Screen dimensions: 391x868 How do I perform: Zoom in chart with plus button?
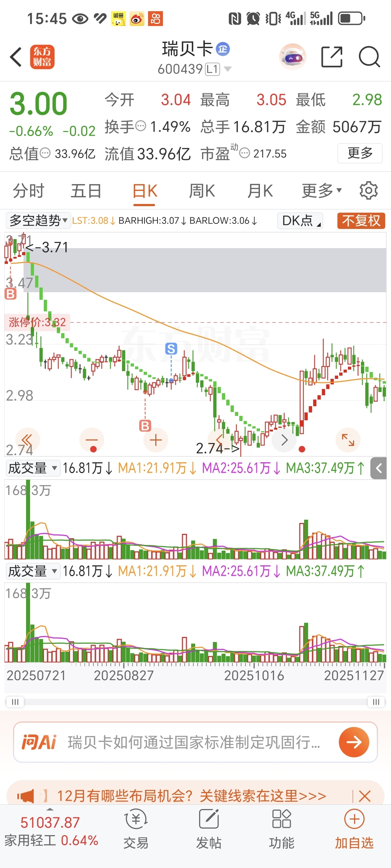[x=156, y=440]
